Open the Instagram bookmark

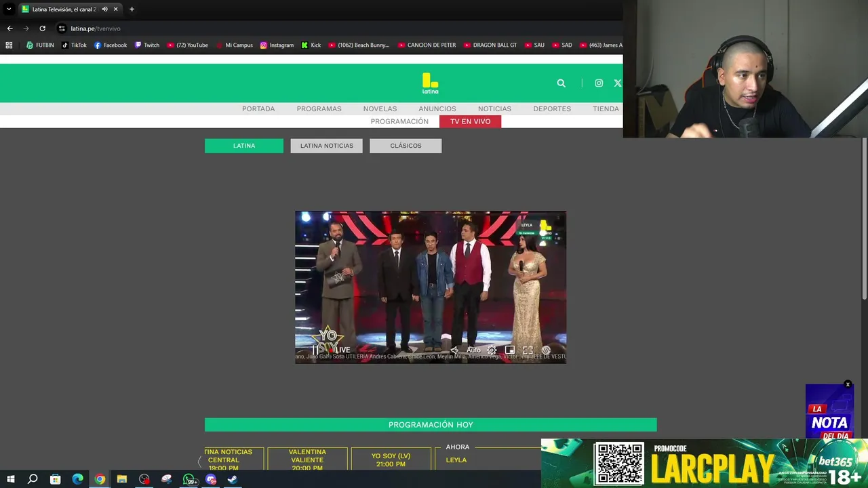pyautogui.click(x=277, y=45)
